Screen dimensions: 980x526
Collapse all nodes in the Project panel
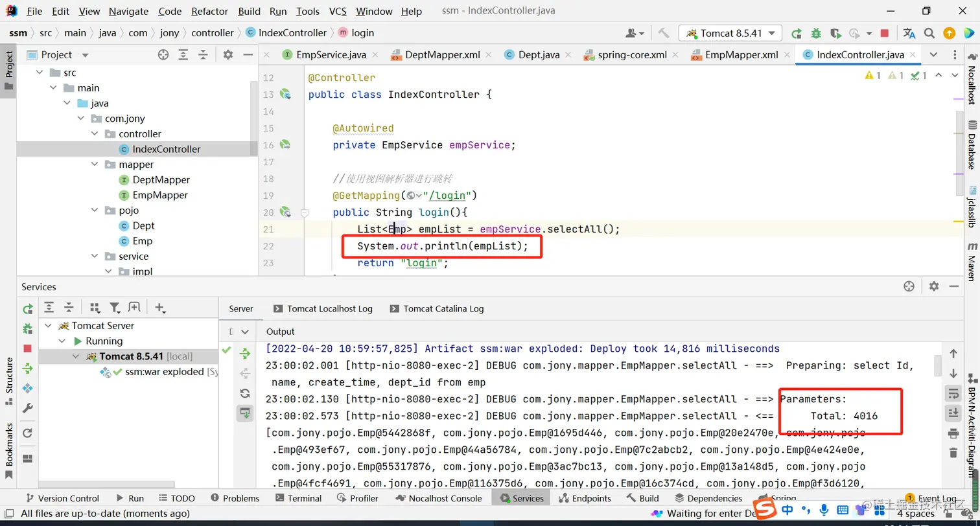point(204,55)
